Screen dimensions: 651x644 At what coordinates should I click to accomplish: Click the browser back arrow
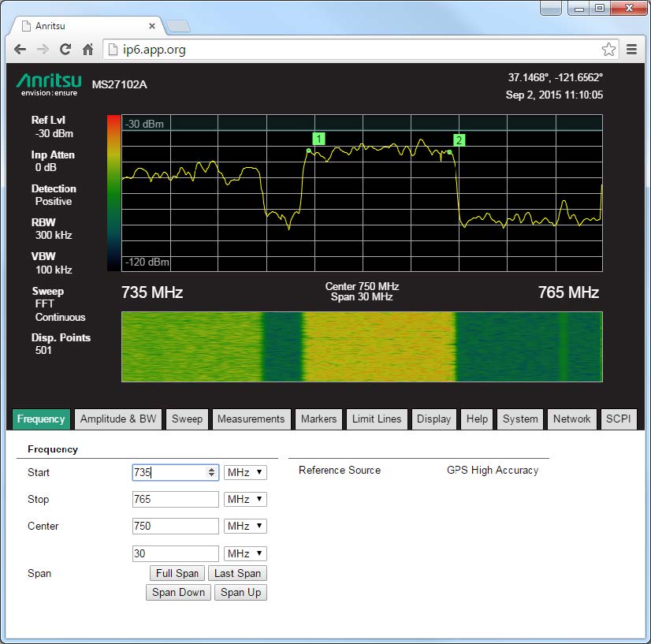pyautogui.click(x=20, y=49)
